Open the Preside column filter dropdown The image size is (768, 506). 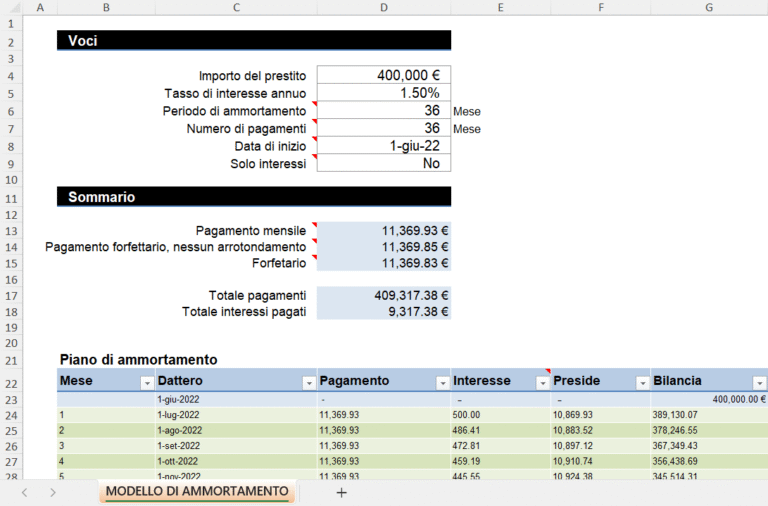[642, 384]
